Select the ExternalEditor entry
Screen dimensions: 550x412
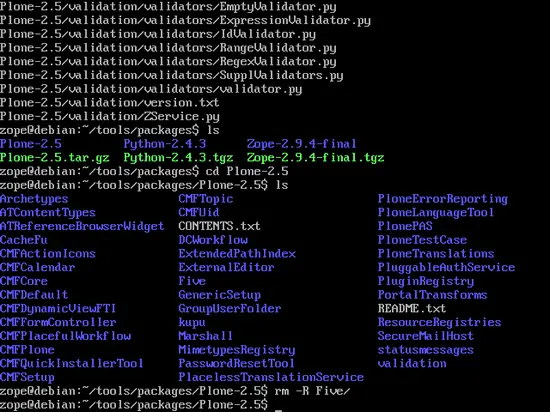(226, 268)
